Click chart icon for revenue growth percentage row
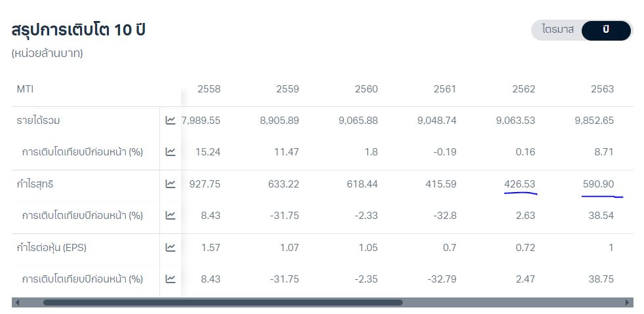 coord(171,152)
